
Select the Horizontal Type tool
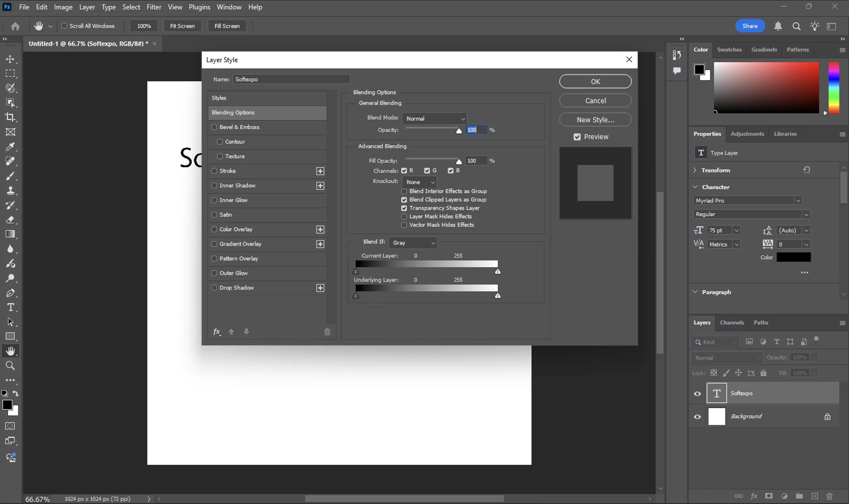(x=10, y=307)
